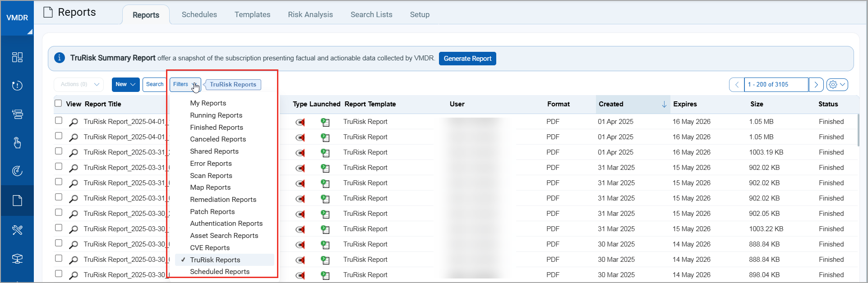Tick the checkbox of the third report row
The image size is (868, 283).
[x=59, y=151]
